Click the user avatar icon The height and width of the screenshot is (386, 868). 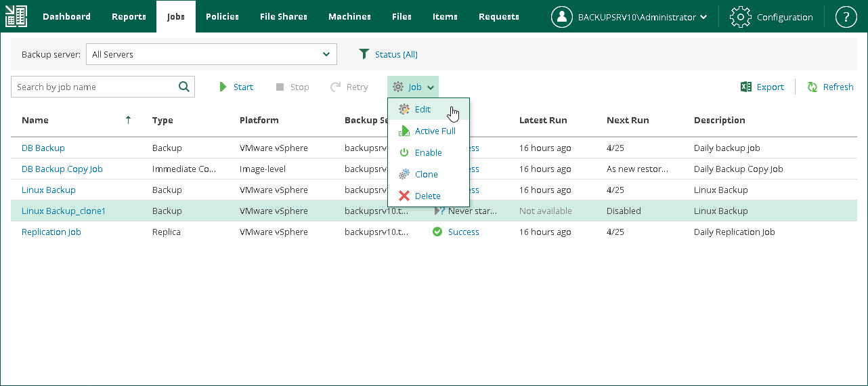tap(562, 17)
